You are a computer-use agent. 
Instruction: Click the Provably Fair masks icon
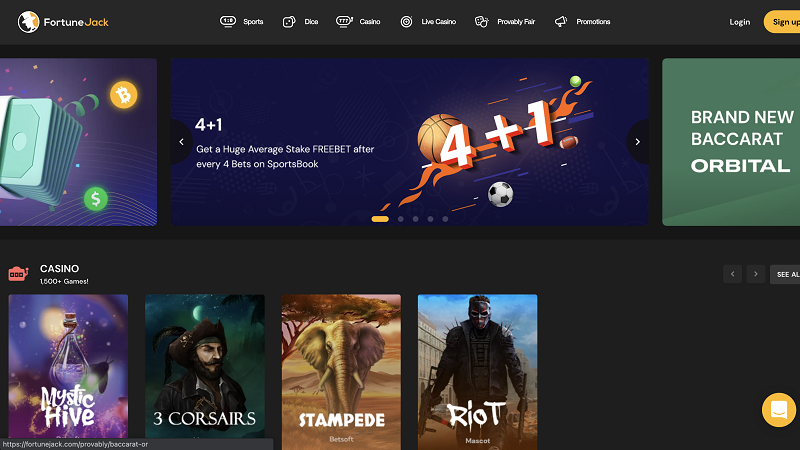click(481, 21)
